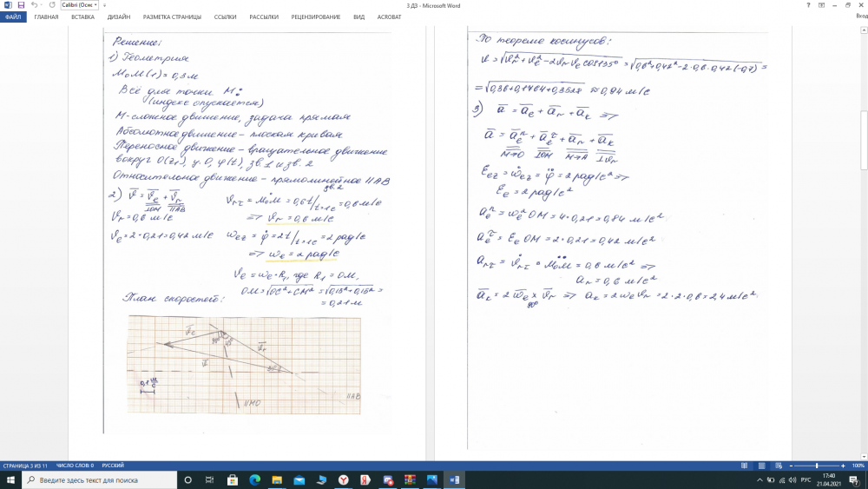Open Cortana circle icon on taskbar
Viewport: 868px width, 489px height.
tap(187, 480)
